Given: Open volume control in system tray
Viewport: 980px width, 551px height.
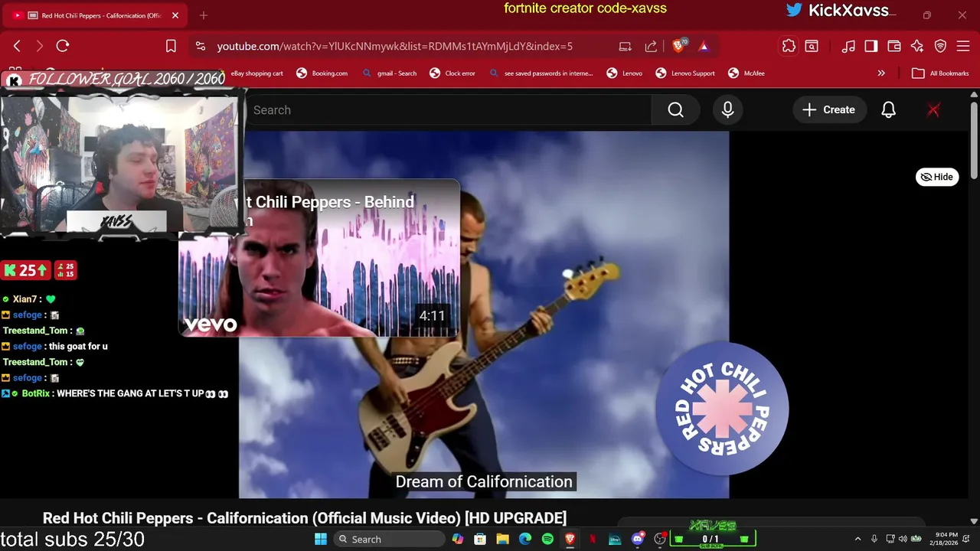Looking at the screenshot, I should pyautogui.click(x=902, y=540).
